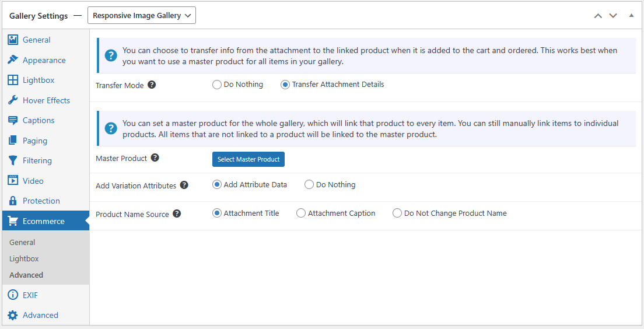Screen dimensions: 644x329
Task: Switch to the Captions settings tab
Action: click(38, 120)
